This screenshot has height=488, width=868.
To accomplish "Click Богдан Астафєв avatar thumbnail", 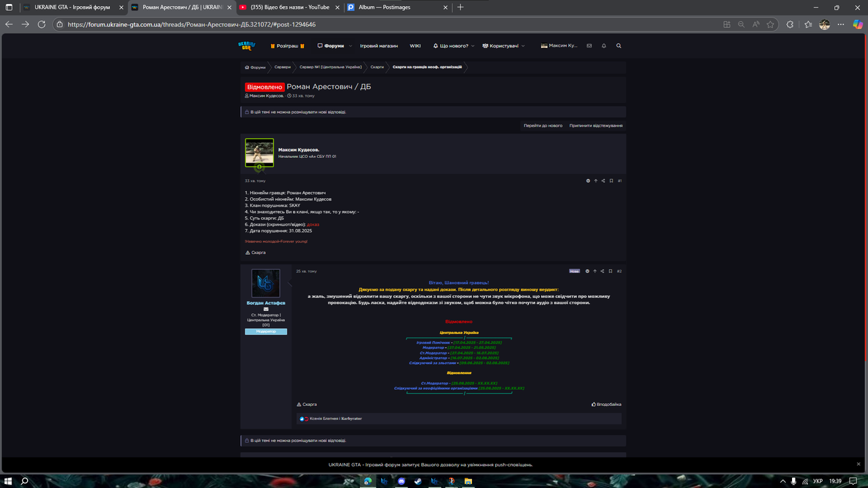I will click(266, 283).
